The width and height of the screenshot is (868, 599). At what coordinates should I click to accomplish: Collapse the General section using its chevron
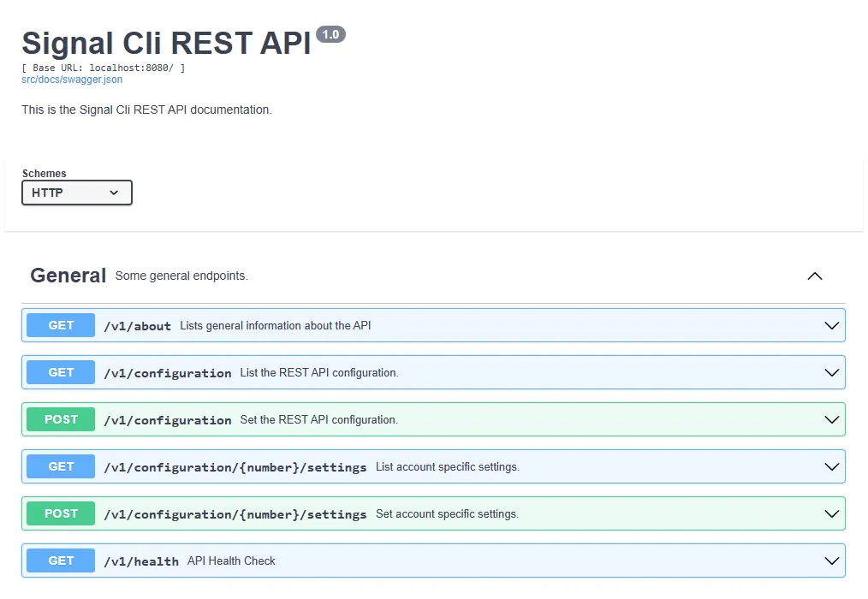815,276
